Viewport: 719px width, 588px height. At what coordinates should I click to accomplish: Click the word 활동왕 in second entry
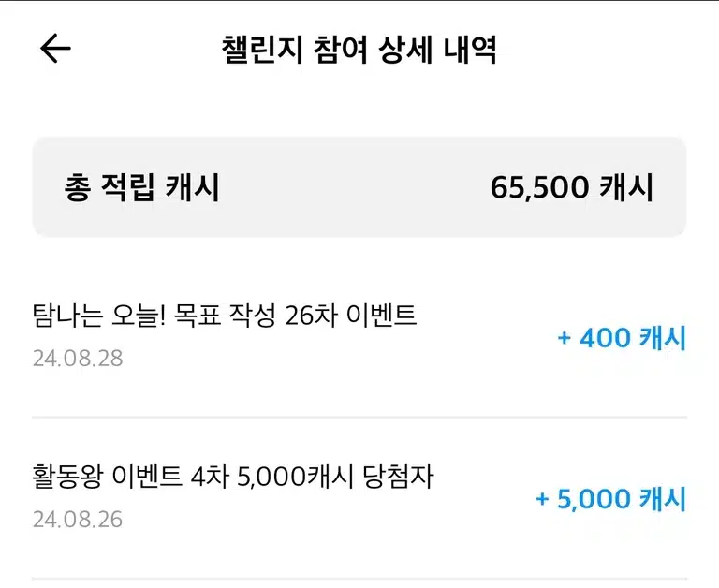click(x=67, y=477)
